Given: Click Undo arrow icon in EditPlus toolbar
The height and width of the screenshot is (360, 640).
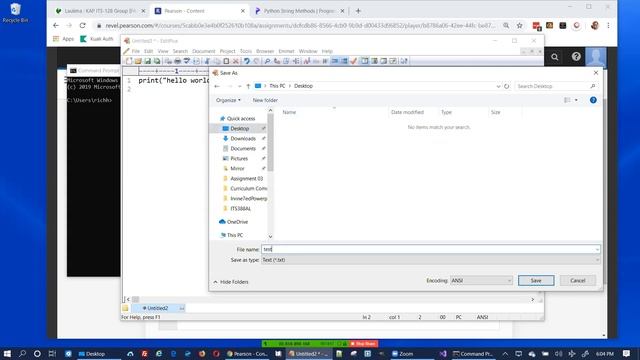Looking at the screenshot, I should tap(247, 61).
